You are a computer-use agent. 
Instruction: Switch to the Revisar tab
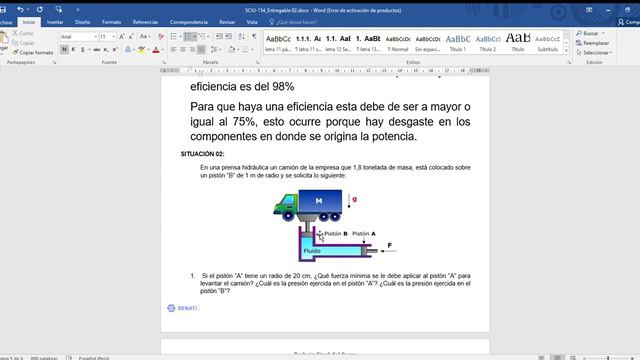click(227, 22)
